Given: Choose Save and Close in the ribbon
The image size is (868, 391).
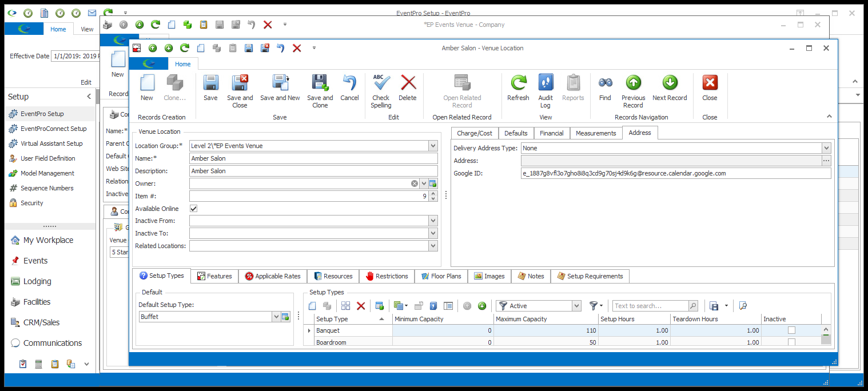Looking at the screenshot, I should [240, 91].
